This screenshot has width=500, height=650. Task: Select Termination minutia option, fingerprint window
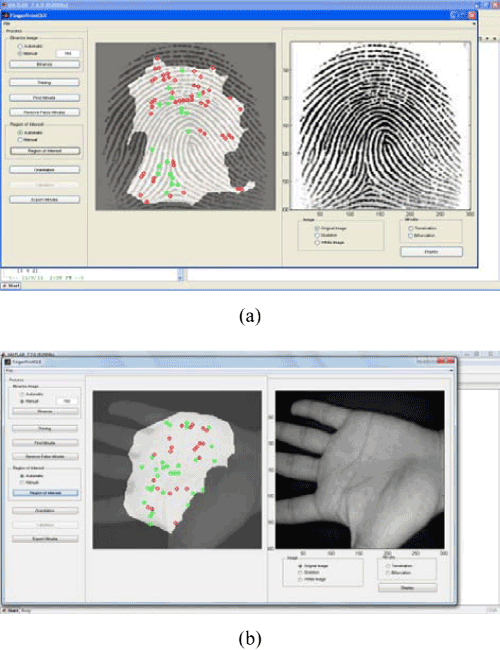point(410,228)
